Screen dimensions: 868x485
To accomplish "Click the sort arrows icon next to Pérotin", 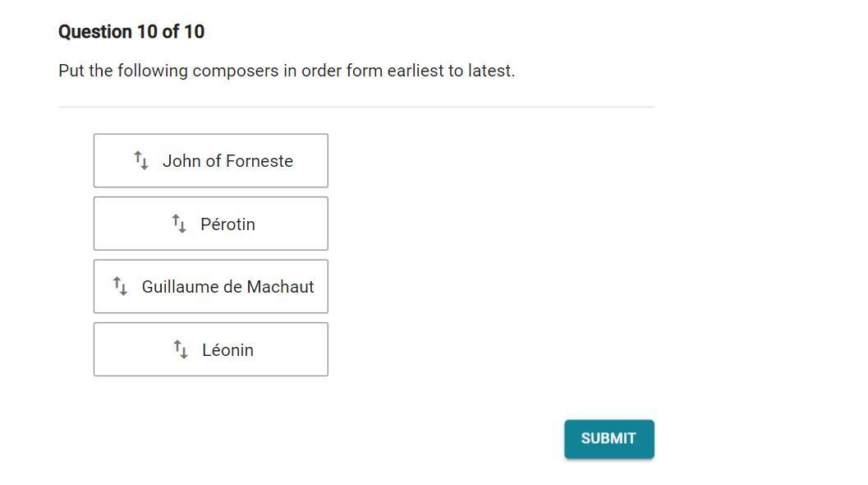I will [x=179, y=224].
